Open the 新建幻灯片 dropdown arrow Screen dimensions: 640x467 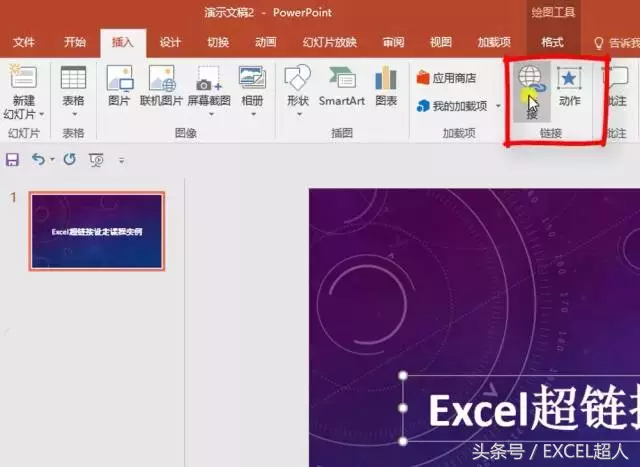42,114
